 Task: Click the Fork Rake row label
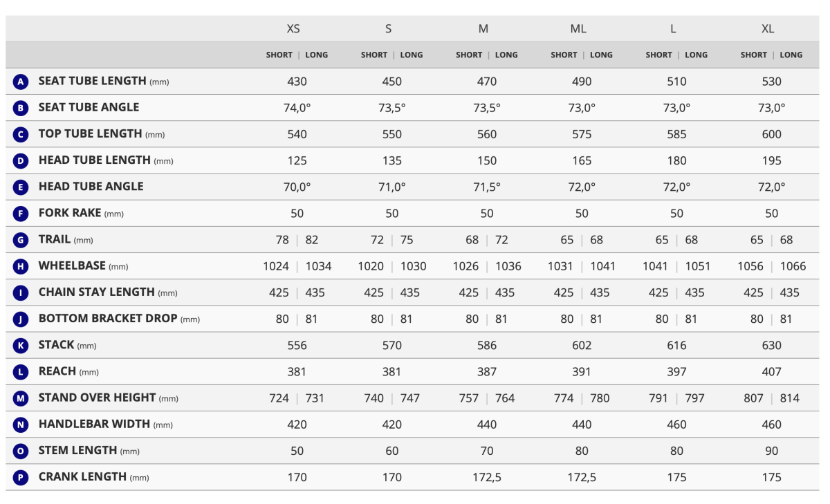(70, 213)
